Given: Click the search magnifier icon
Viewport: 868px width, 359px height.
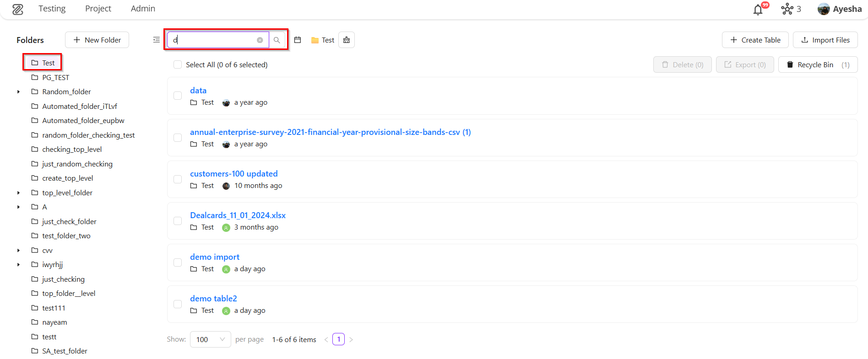Looking at the screenshot, I should [x=277, y=40].
